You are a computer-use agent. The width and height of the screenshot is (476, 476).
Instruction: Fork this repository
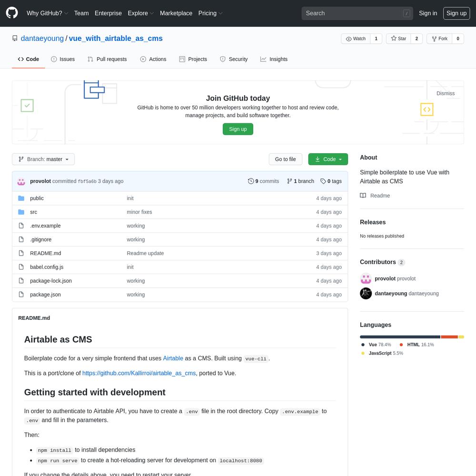[x=439, y=39]
